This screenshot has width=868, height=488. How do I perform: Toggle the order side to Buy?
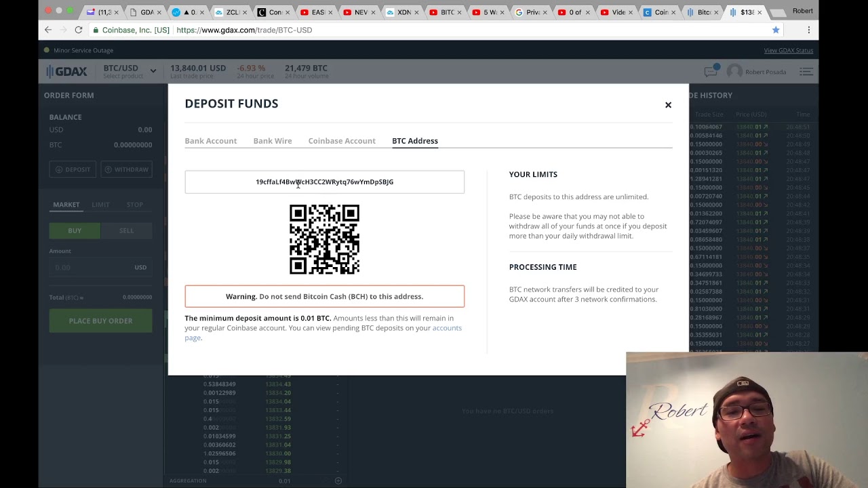[75, 230]
